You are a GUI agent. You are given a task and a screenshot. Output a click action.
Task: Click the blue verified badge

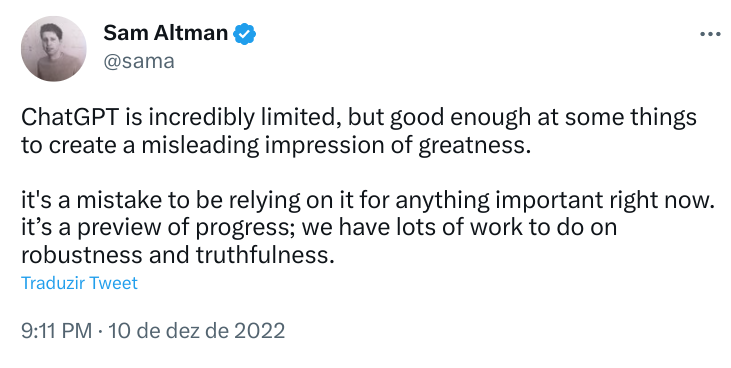point(244,34)
